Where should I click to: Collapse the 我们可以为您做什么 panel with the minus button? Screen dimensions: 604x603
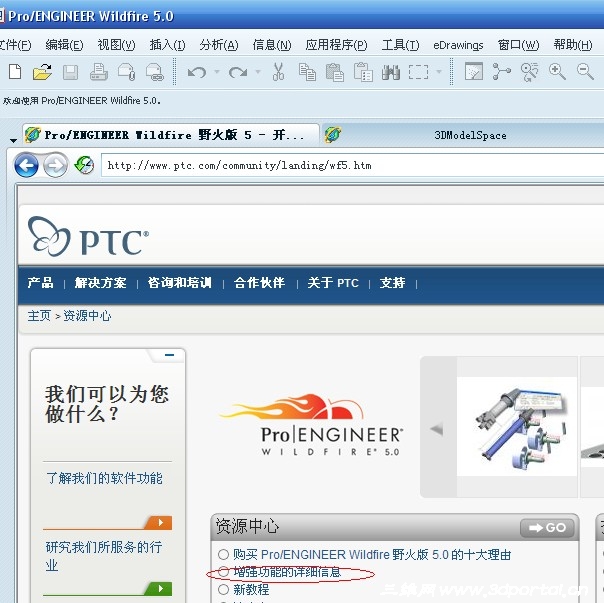click(169, 355)
